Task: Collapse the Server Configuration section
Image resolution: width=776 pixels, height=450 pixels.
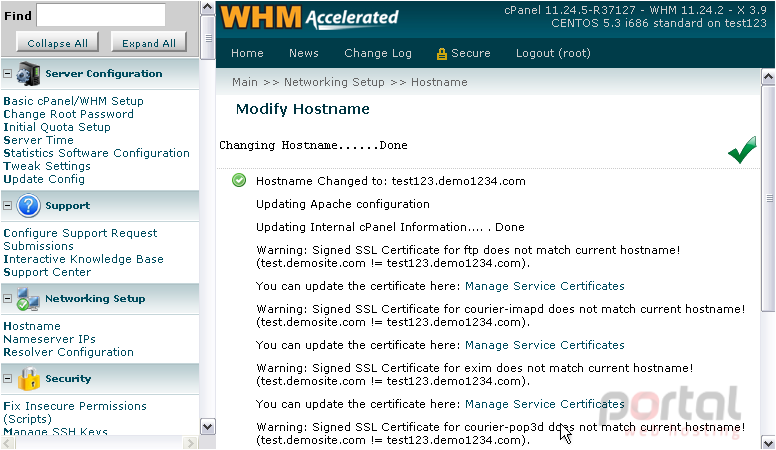Action: tap(7, 73)
